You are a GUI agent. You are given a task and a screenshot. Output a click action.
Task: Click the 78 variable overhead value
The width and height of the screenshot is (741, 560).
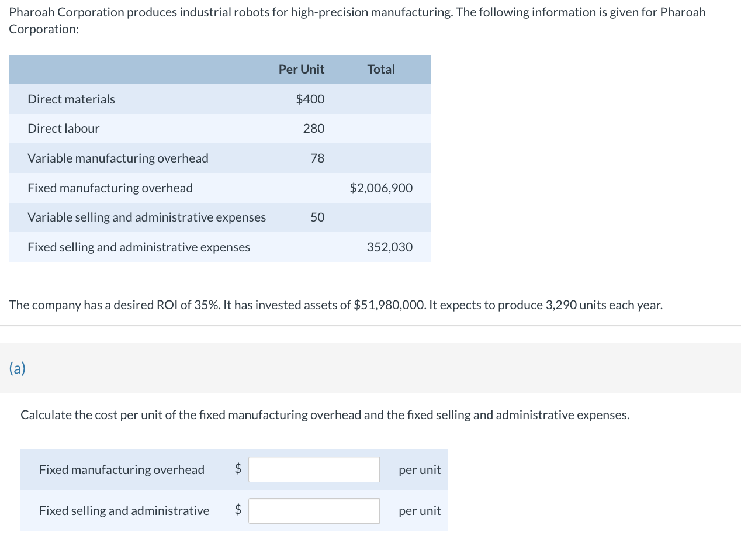317,158
